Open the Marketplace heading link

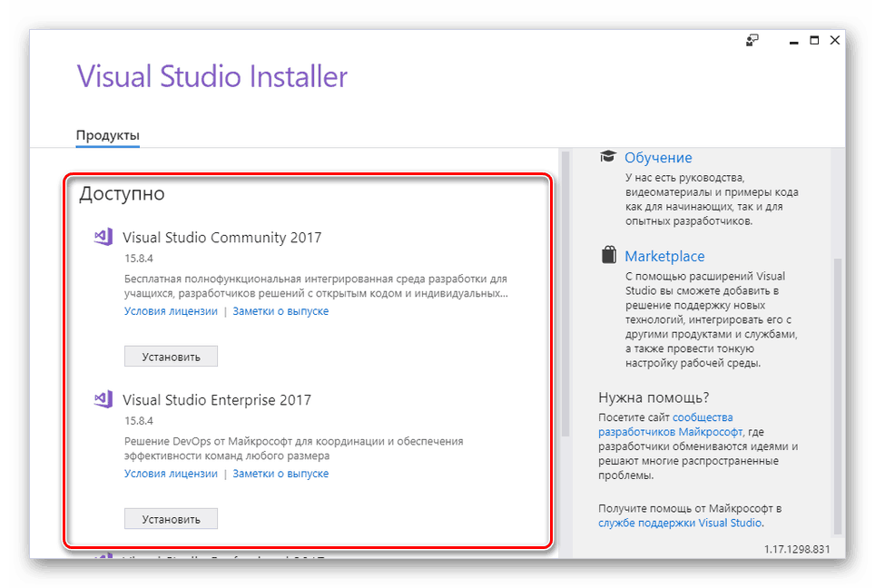click(x=664, y=257)
